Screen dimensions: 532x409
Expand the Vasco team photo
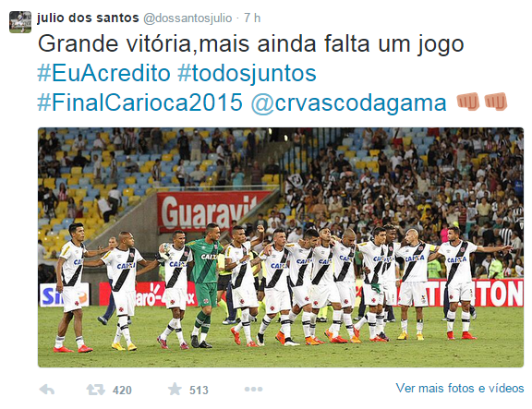[x=281, y=247]
